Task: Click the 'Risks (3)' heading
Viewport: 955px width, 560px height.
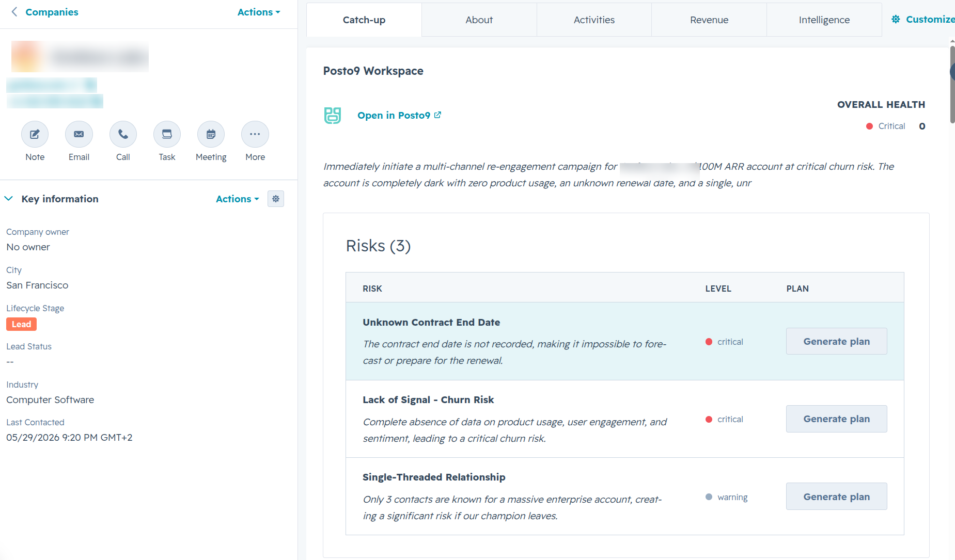Action: (x=378, y=246)
